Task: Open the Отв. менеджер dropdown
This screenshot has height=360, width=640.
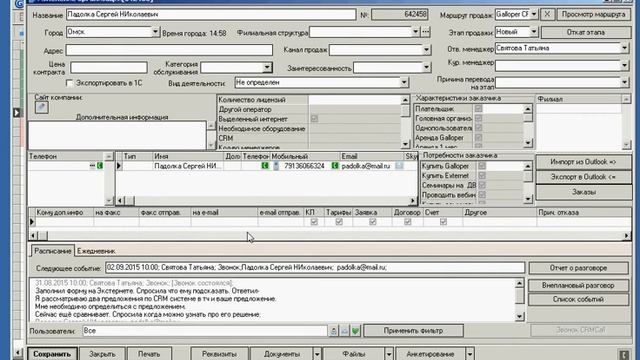Action: tap(624, 48)
